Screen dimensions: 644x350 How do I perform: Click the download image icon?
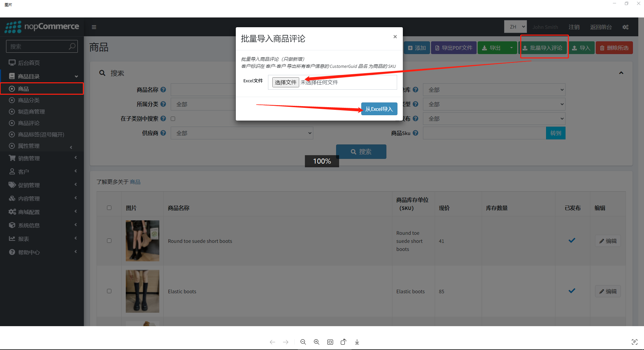tap(357, 342)
